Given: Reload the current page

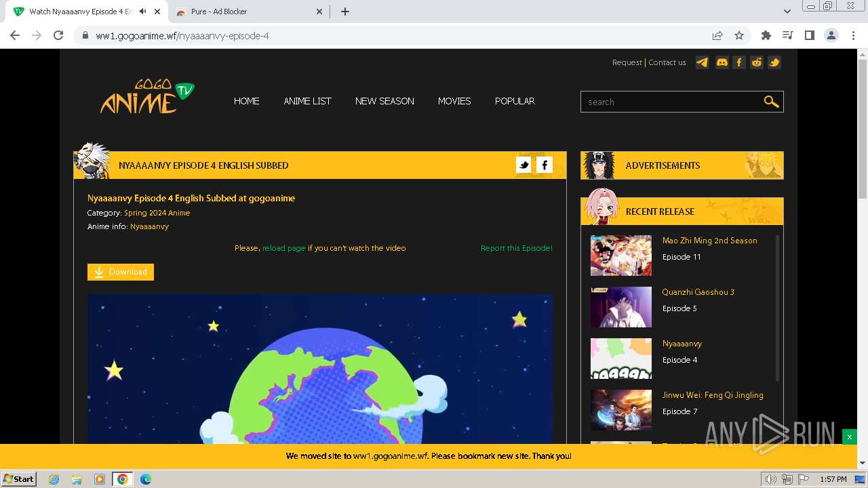Looking at the screenshot, I should (58, 35).
